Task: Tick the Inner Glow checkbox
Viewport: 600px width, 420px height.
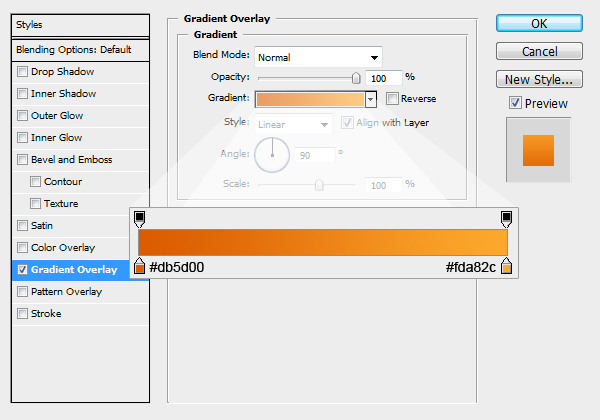Action: pyautogui.click(x=23, y=137)
